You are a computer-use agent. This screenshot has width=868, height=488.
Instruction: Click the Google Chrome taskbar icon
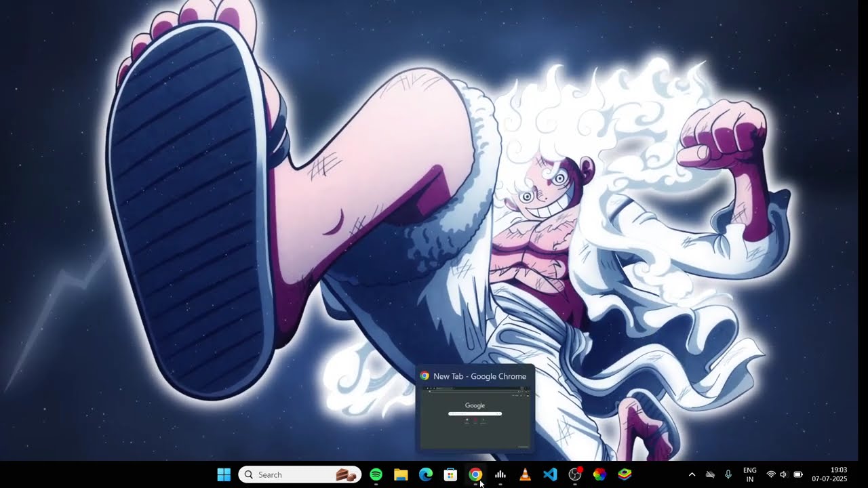475,474
